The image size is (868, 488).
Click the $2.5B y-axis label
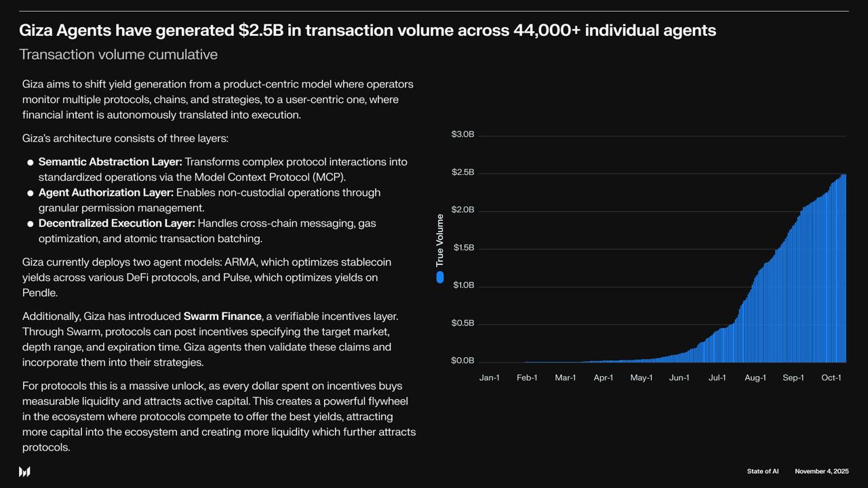pyautogui.click(x=462, y=173)
